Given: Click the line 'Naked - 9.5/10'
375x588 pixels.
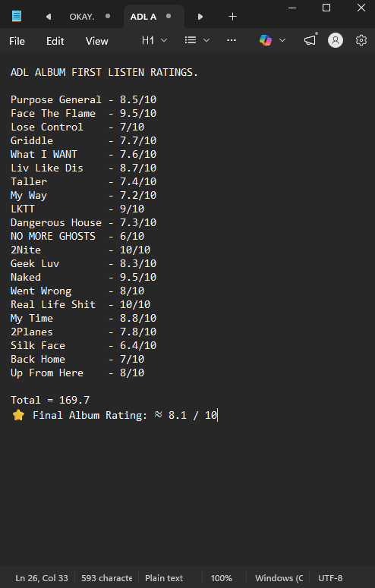Looking at the screenshot, I should 84,277.
